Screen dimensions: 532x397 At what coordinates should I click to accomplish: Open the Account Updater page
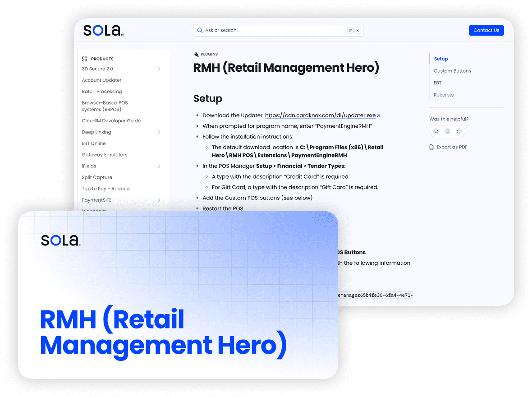tap(101, 80)
